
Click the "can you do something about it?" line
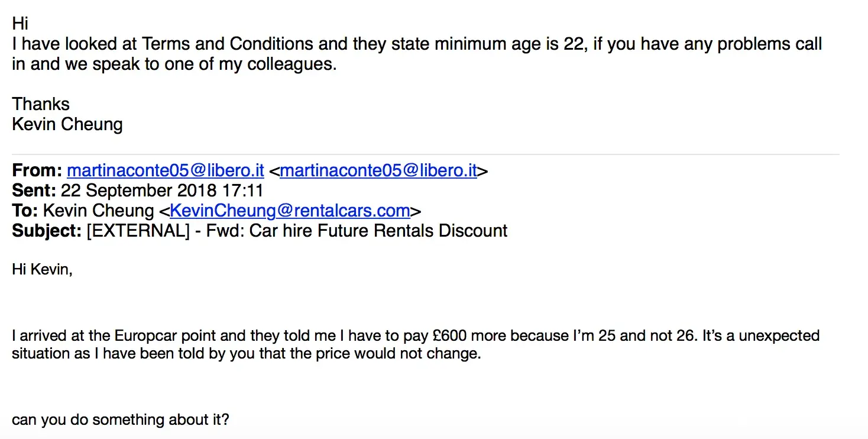[120, 420]
